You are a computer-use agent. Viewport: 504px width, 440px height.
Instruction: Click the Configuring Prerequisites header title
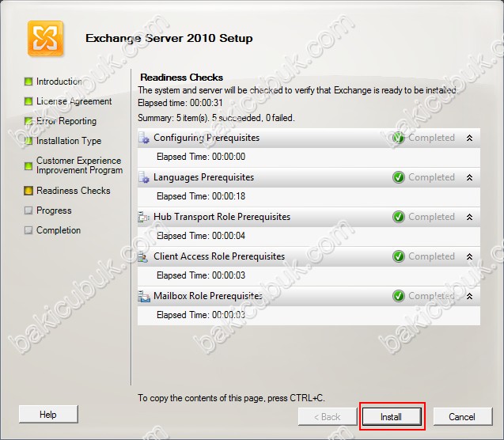pos(207,138)
